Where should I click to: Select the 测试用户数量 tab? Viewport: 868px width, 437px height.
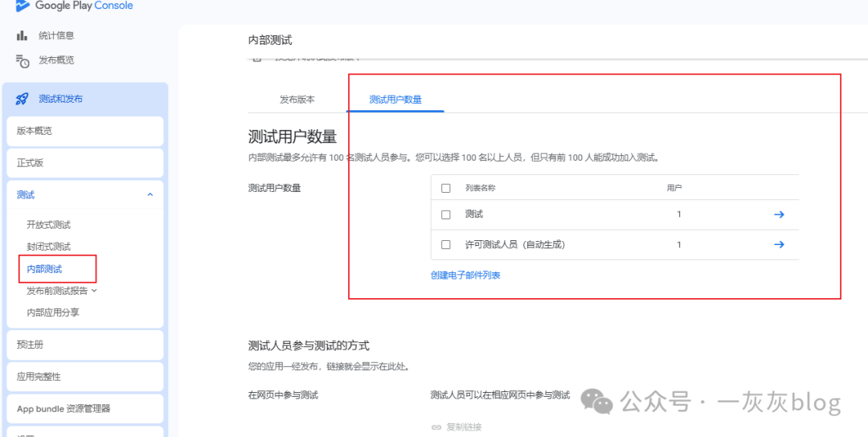coord(395,100)
